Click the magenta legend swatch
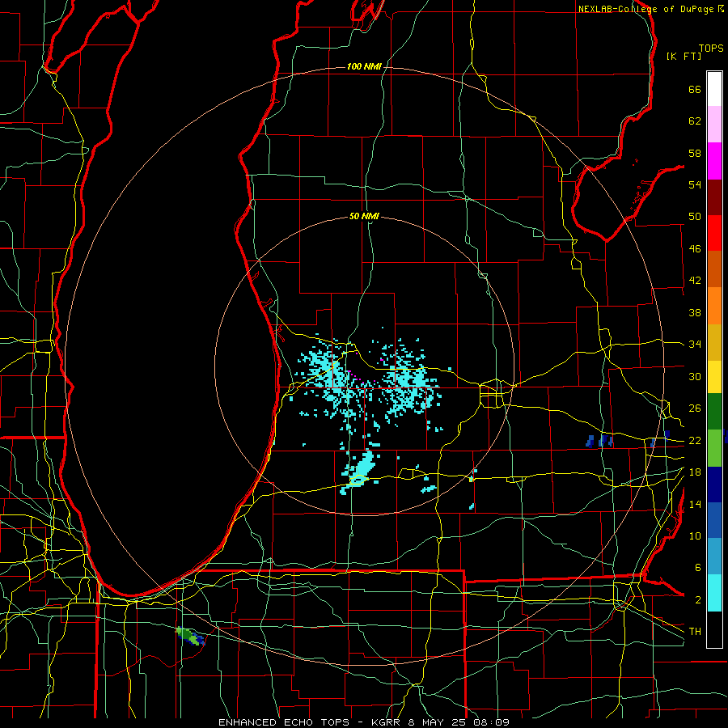This screenshot has height=728, width=728. 714,161
